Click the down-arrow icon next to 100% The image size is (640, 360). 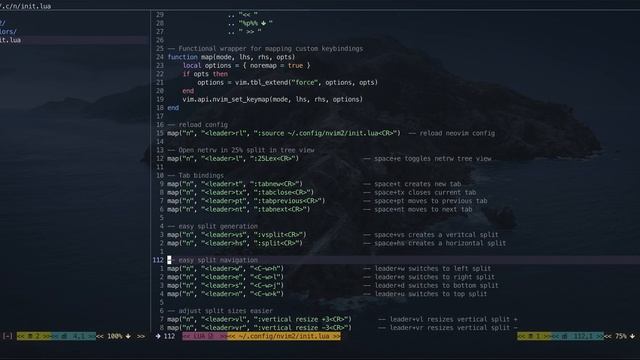128,336
